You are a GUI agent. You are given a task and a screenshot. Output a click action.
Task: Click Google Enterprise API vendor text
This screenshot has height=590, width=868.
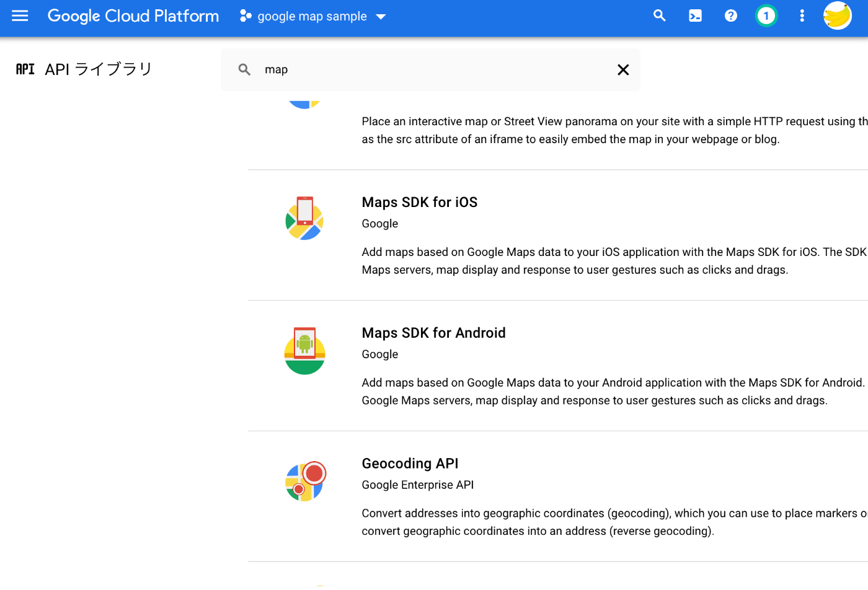(x=418, y=485)
